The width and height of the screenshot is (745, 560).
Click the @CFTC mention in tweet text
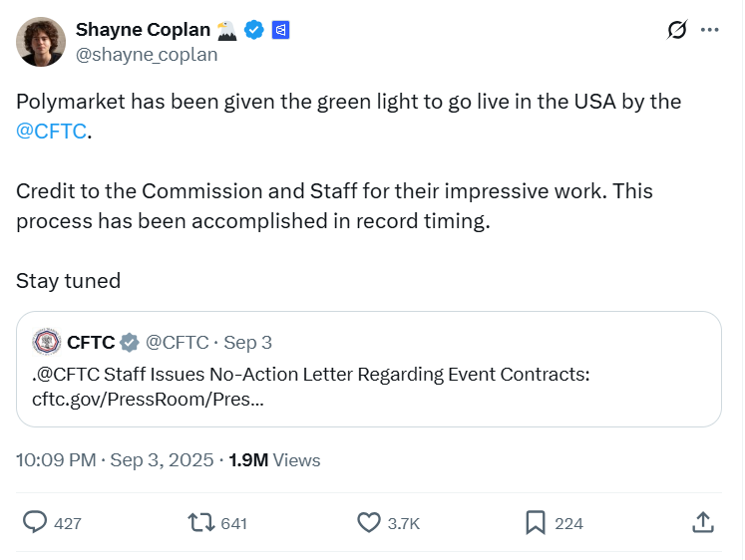pyautogui.click(x=52, y=131)
